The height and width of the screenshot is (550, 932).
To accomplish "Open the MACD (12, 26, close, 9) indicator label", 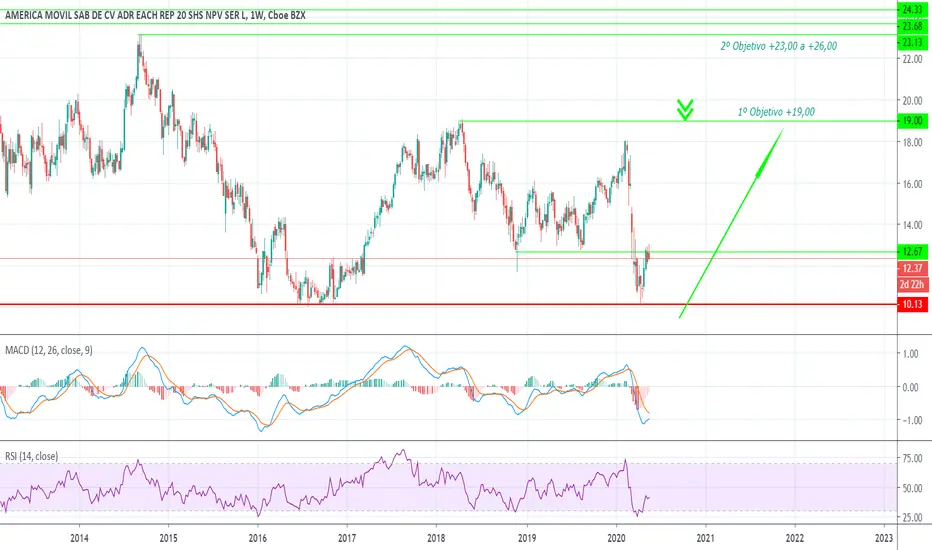I will pyautogui.click(x=49, y=350).
